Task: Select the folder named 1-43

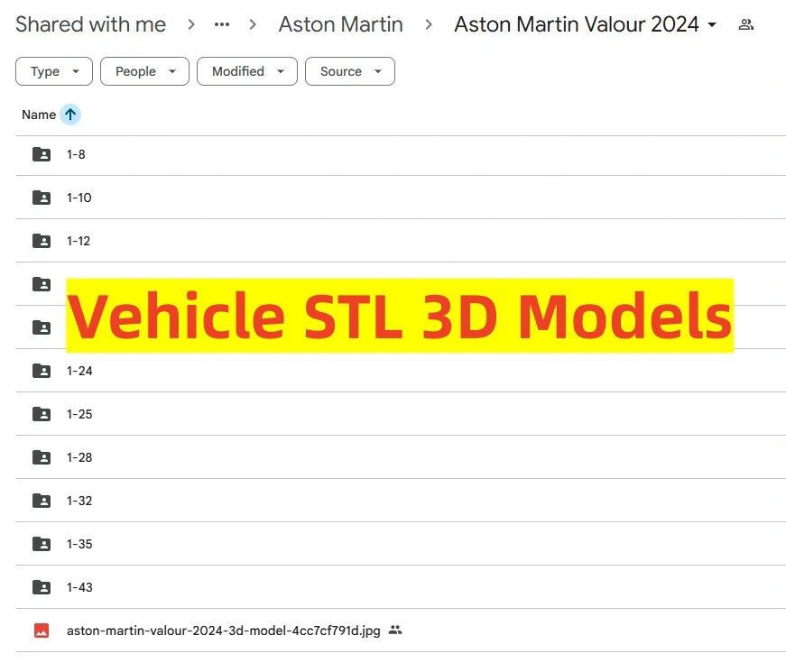Action: 401,587
